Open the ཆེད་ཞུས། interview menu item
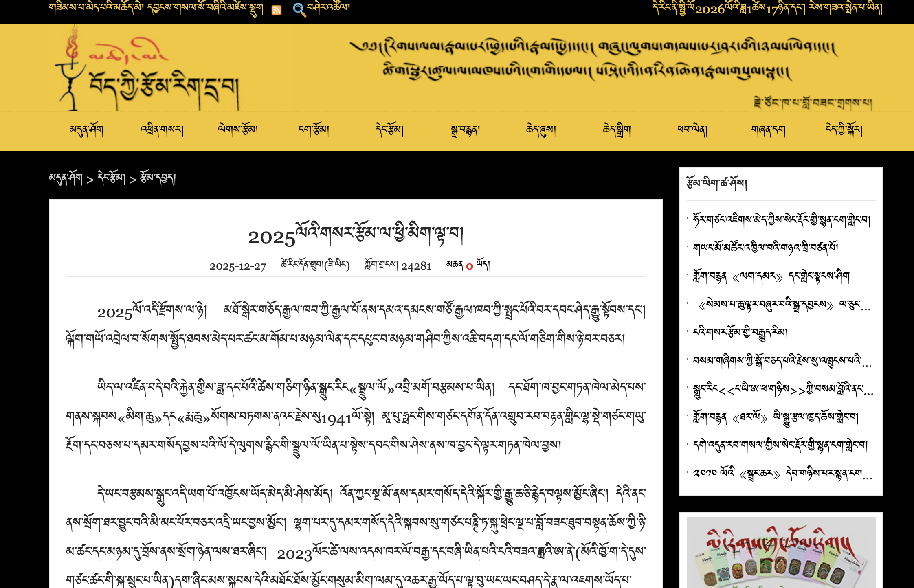The image size is (914, 588). 541,130
